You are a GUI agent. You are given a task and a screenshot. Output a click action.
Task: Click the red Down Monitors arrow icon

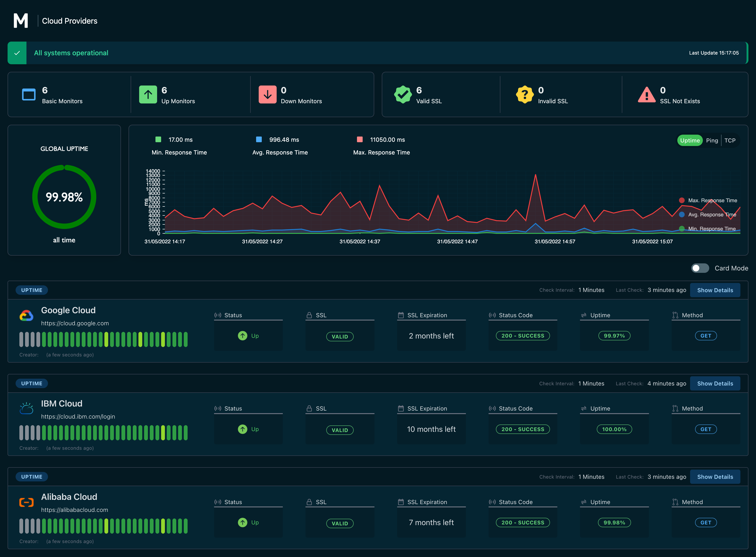pyautogui.click(x=267, y=94)
